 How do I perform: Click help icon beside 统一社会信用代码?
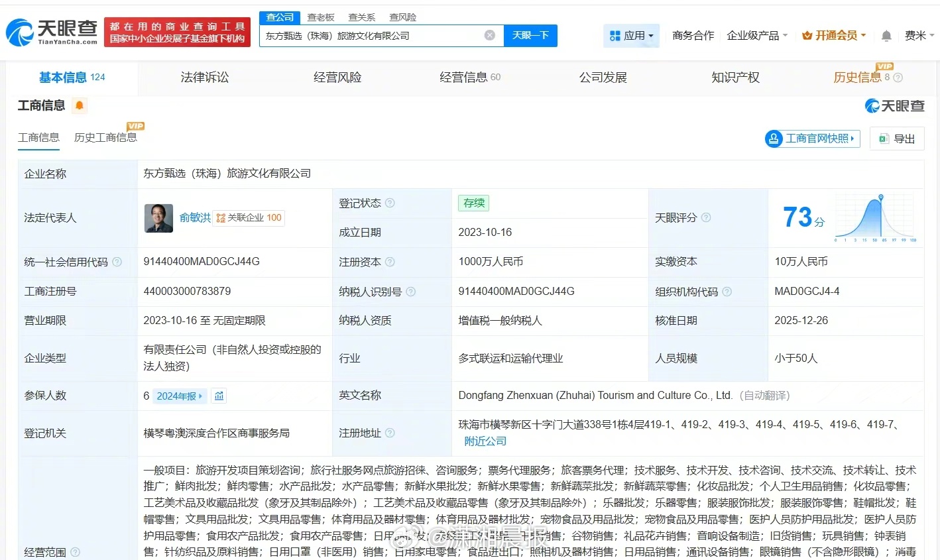click(117, 262)
